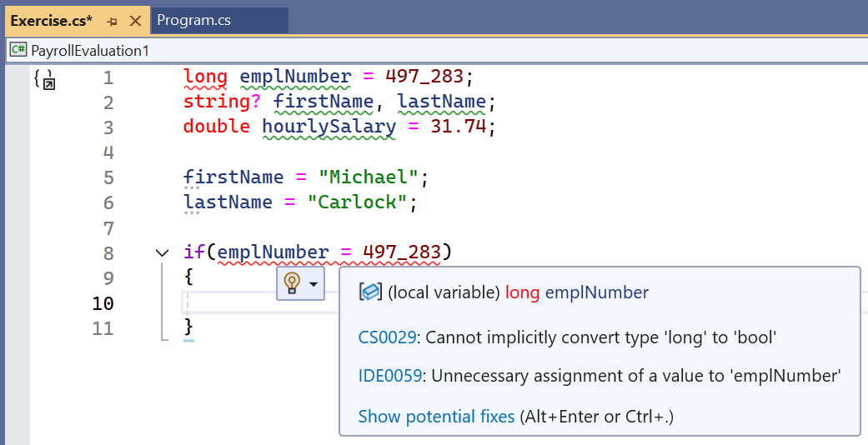
Task: Collapse the if block on line 8
Action: [163, 253]
